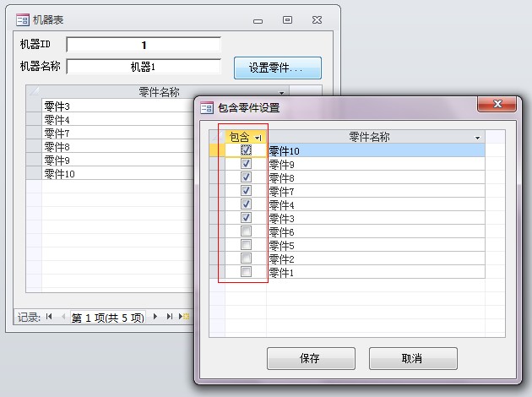This screenshot has width=532, height=397.
Task: Check the 包含 box for 零件5
Action: click(x=246, y=245)
